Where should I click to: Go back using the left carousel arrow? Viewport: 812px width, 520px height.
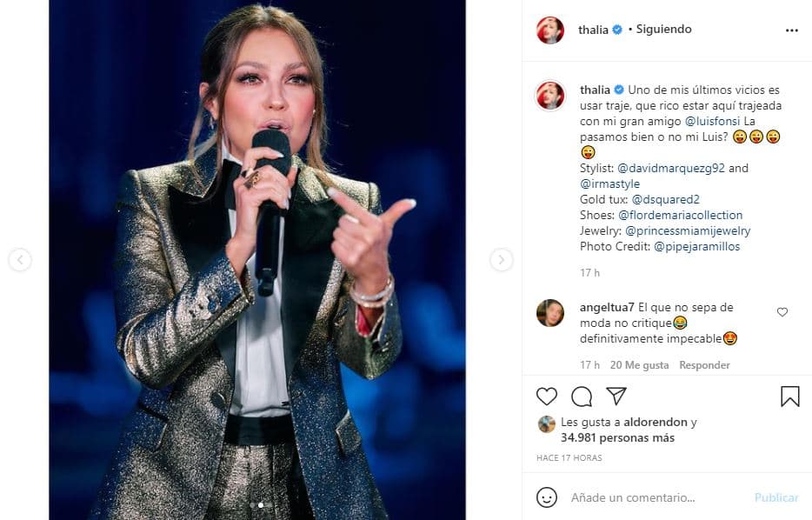[22, 260]
